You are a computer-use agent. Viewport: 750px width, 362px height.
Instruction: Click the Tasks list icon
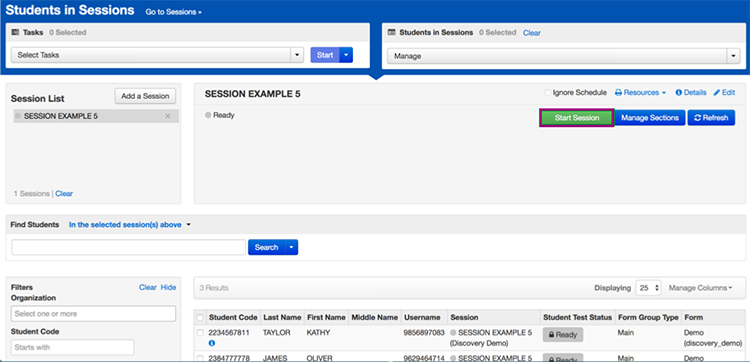(14, 33)
